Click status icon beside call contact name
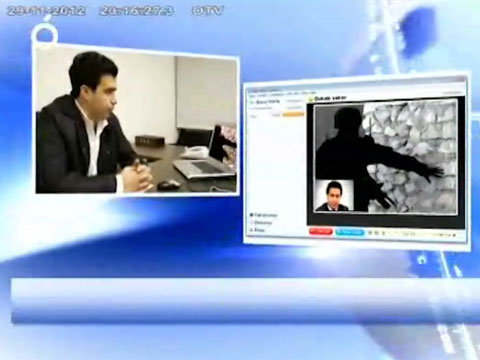The image size is (480, 360). click(310, 99)
